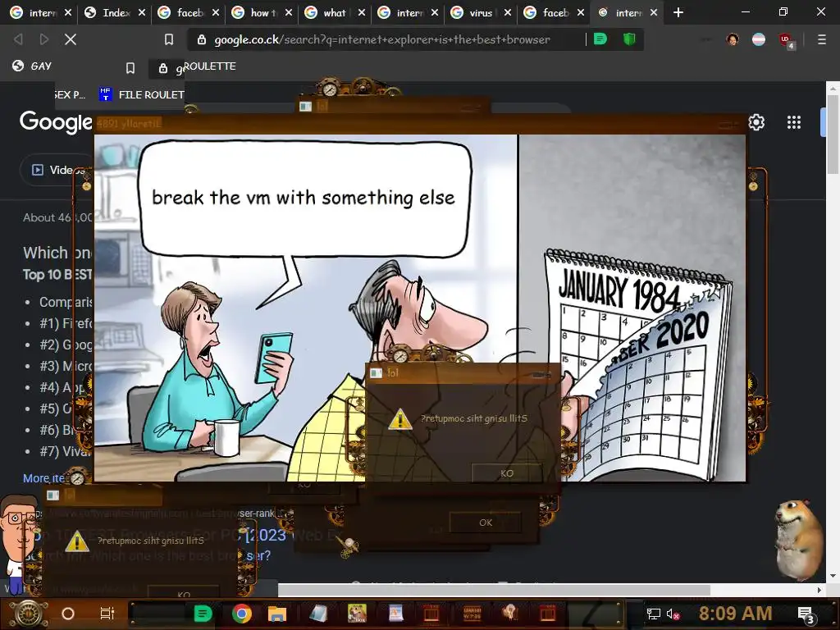This screenshot has width=840, height=630.
Task: Click the muted volume icon in the tray
Action: click(673, 614)
